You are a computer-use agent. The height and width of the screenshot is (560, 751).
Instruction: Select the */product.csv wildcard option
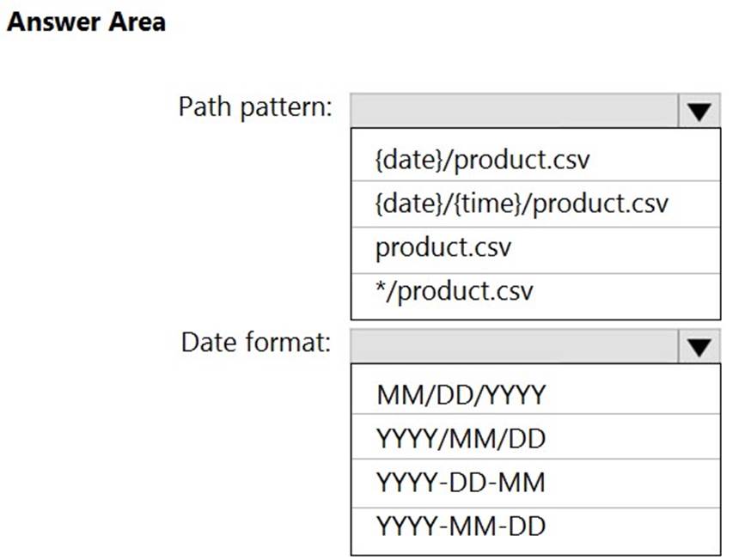454,292
